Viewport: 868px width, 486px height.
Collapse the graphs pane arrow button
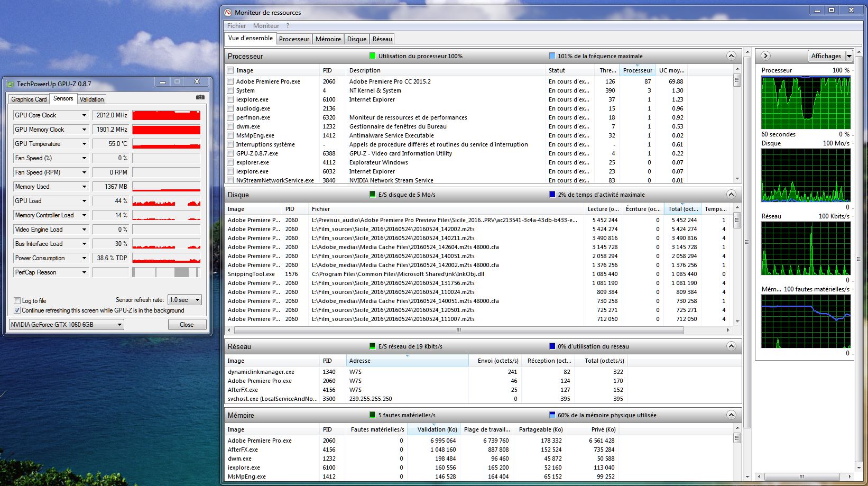(765, 56)
